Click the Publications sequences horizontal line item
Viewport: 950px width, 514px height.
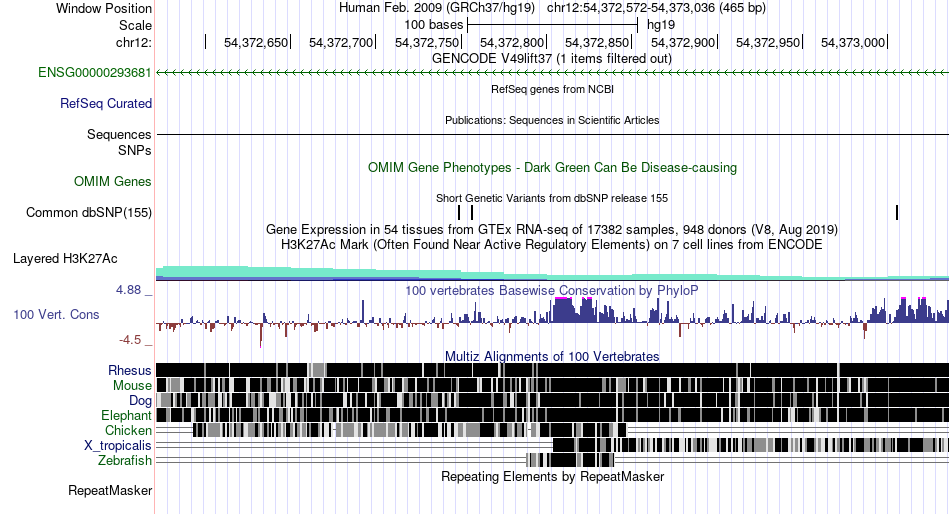552,135
